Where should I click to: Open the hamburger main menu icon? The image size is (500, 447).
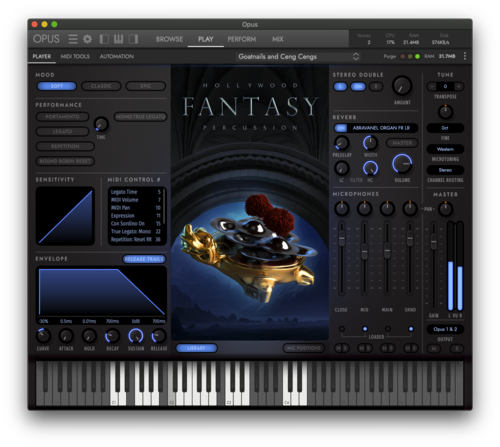73,39
